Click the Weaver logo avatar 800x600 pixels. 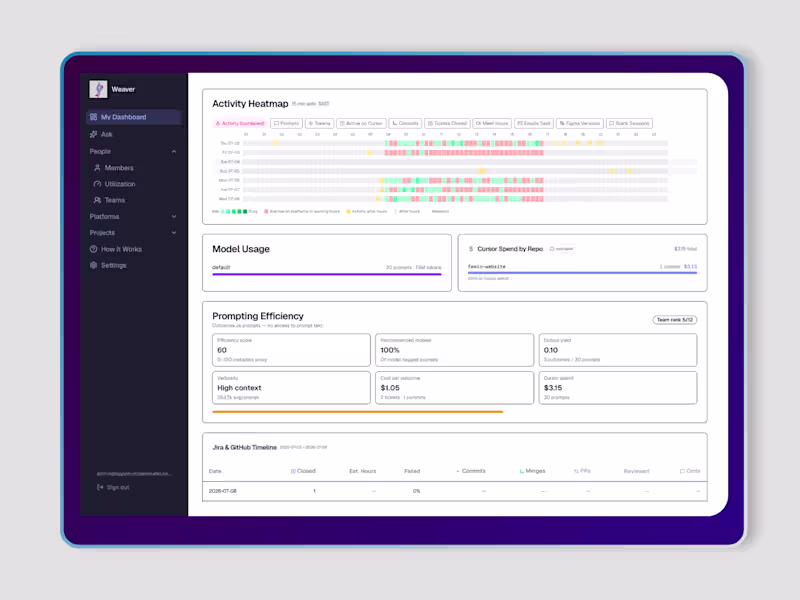(x=98, y=89)
